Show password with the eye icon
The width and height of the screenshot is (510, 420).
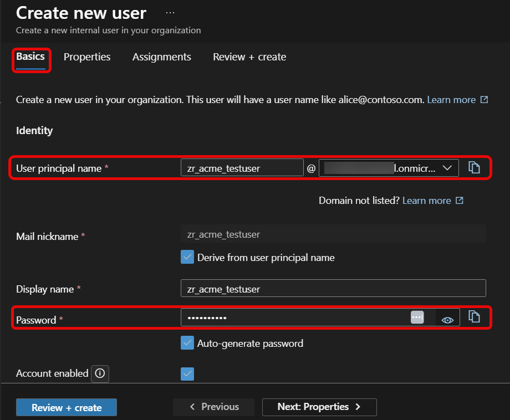(x=447, y=320)
